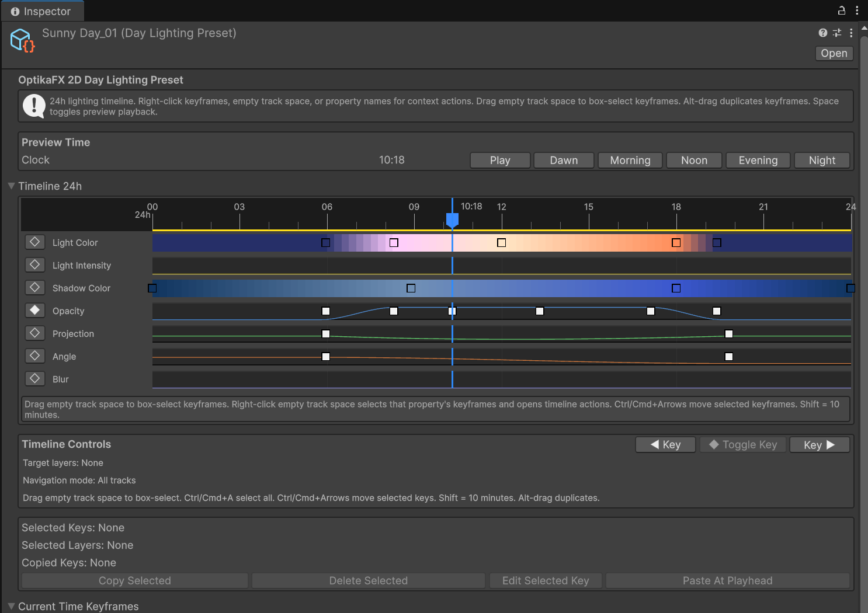Select Angle keyframe at 06:00

326,357
